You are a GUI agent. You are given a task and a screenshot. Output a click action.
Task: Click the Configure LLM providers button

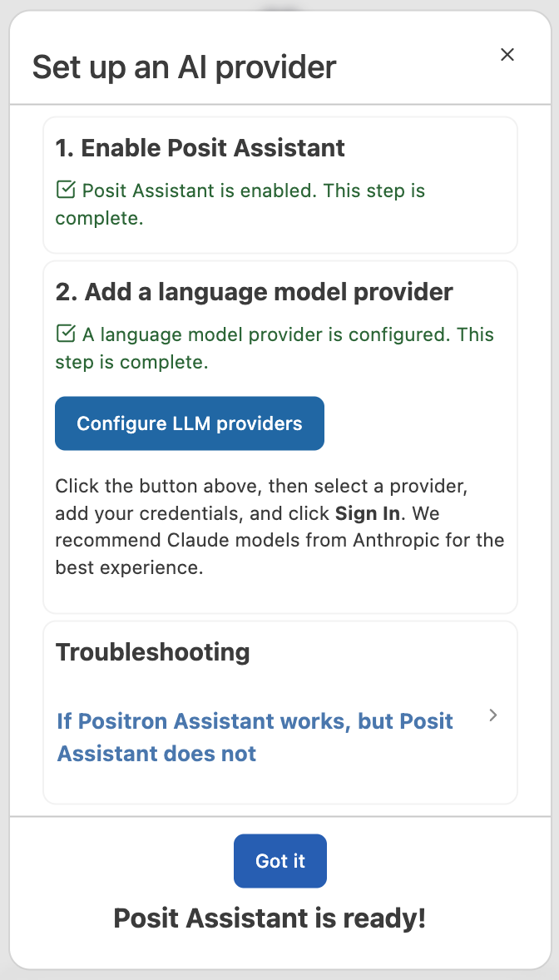190,423
